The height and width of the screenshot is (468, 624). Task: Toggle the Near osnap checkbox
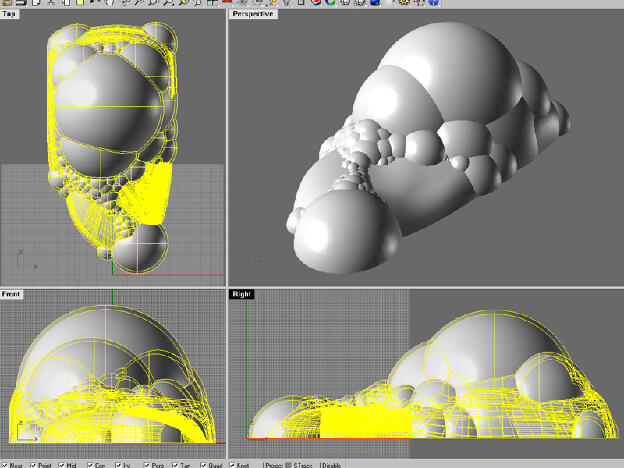[5, 464]
